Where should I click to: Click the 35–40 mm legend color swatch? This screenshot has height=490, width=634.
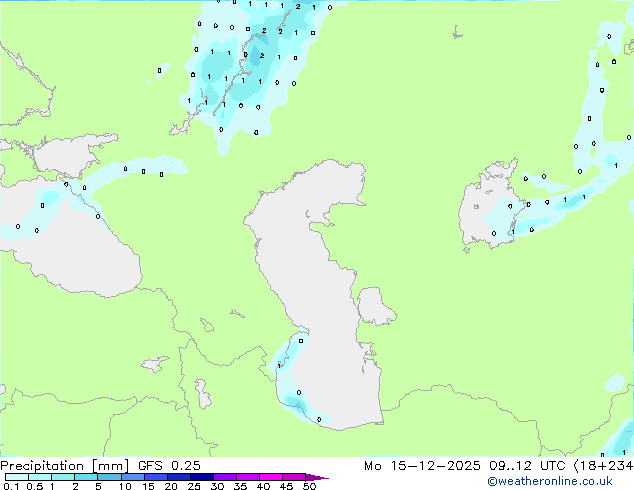(247, 477)
